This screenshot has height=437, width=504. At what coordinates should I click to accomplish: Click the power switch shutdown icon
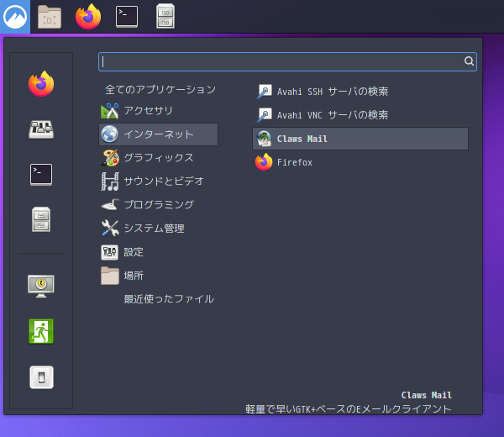41,377
